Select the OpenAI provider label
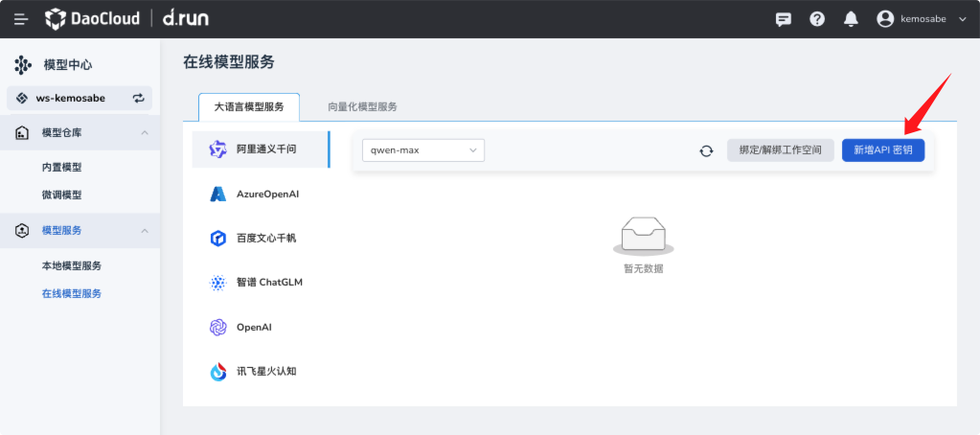Screen dimensions: 980x435 [255, 327]
